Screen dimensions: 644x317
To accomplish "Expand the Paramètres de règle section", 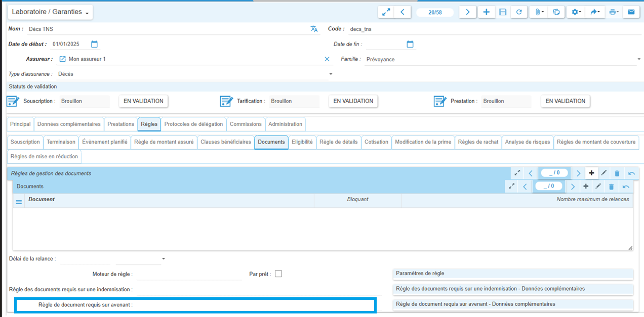I will [513, 274].
